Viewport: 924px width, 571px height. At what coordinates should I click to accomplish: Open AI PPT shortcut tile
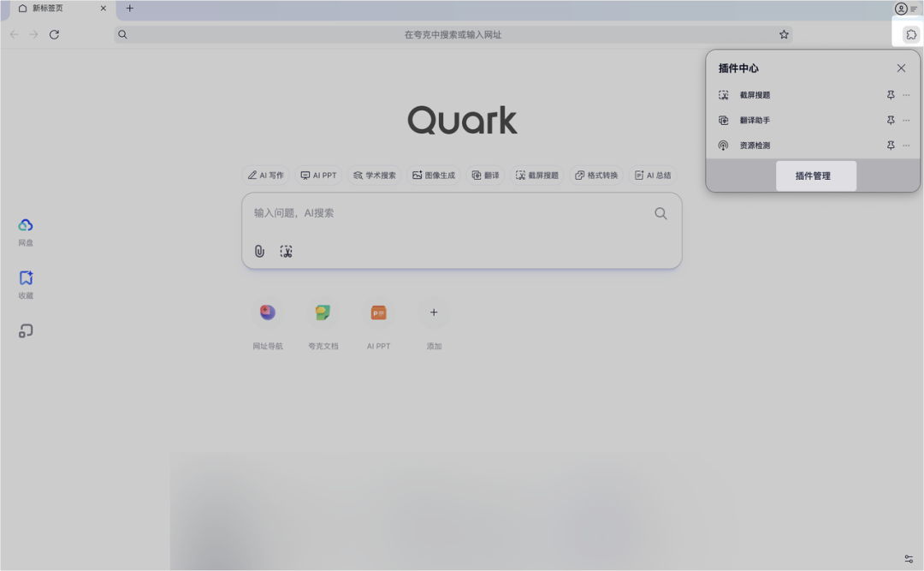378,324
